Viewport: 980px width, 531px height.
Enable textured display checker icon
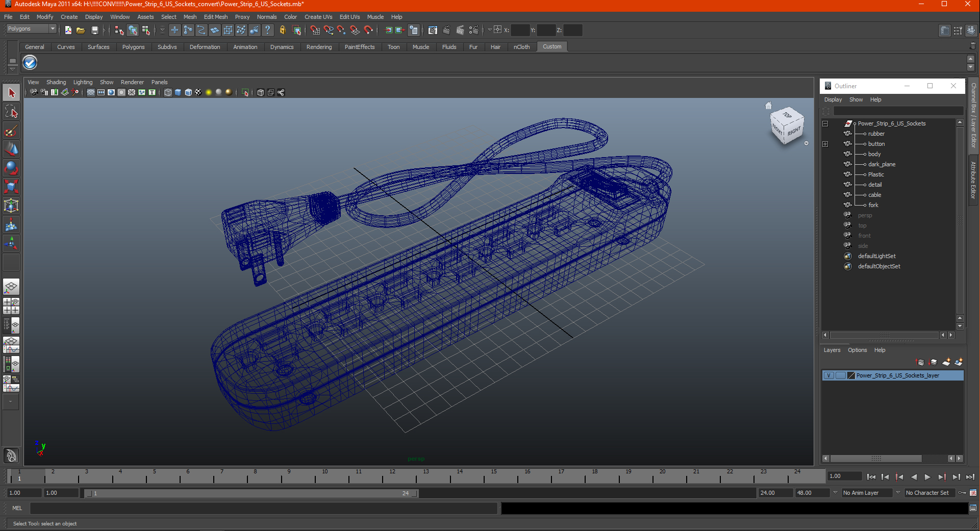(198, 92)
